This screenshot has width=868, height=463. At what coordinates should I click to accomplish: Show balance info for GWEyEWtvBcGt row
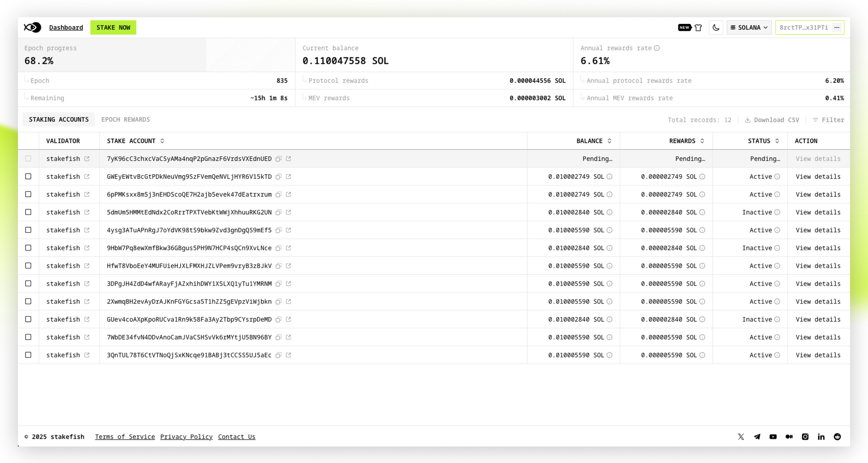tap(609, 177)
